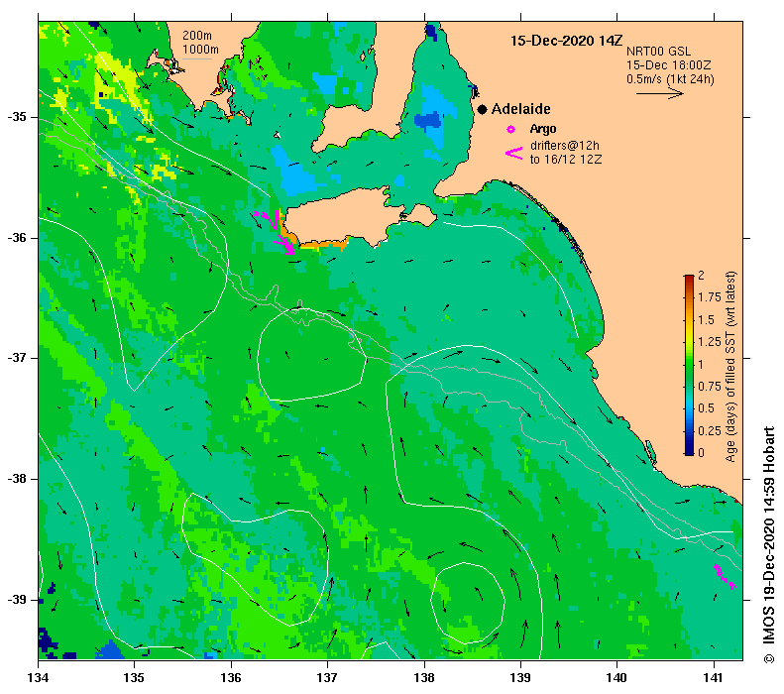The width and height of the screenshot is (784, 694).
Task: Click the color bar value 1.5
Action: click(706, 319)
